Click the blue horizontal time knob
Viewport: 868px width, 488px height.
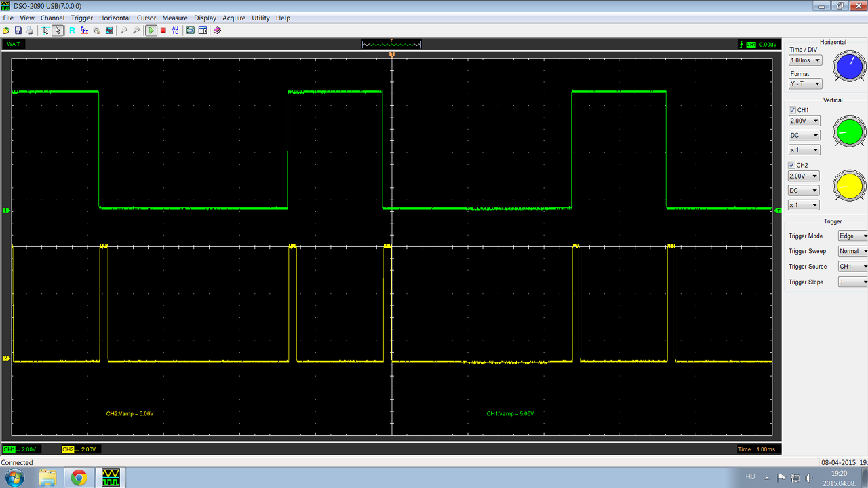[850, 67]
